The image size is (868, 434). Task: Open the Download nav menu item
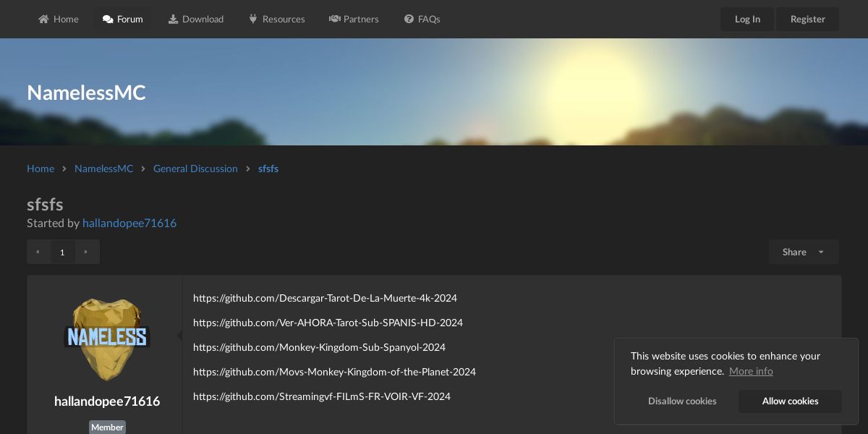[x=196, y=19]
